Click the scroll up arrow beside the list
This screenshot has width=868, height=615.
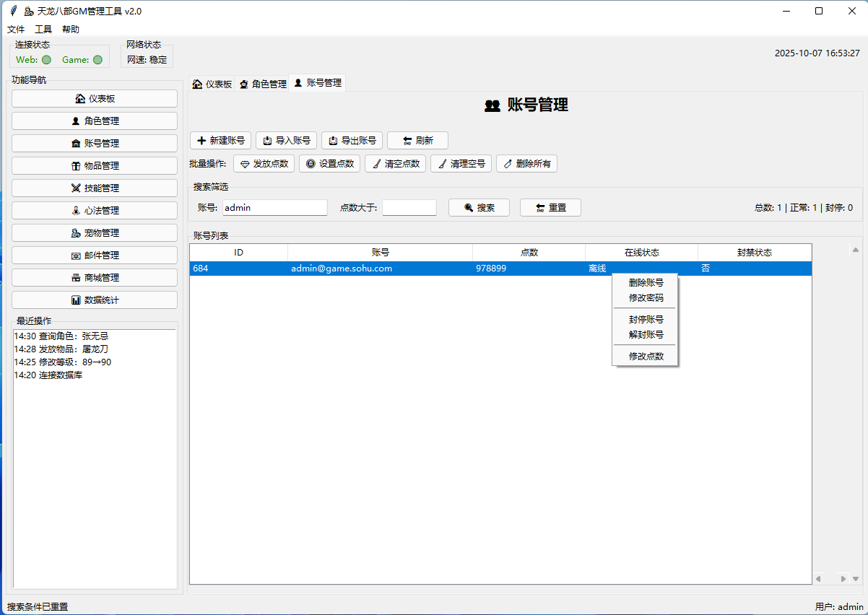point(855,250)
